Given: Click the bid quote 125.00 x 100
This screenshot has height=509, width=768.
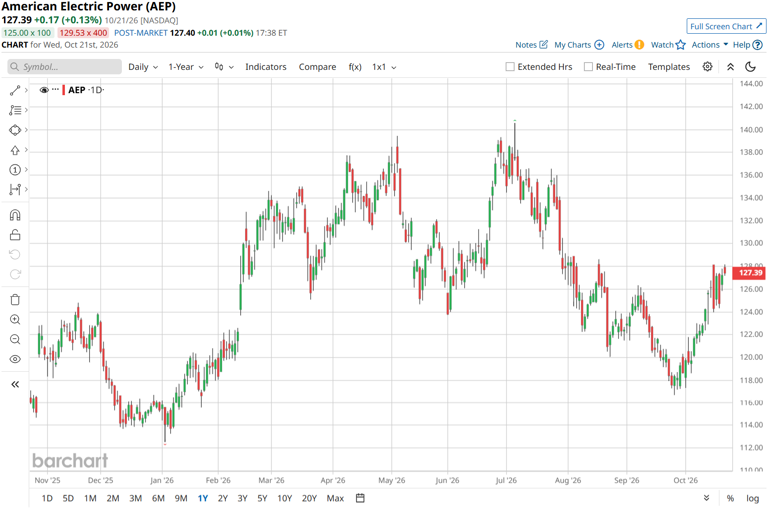Looking at the screenshot, I should [27, 33].
